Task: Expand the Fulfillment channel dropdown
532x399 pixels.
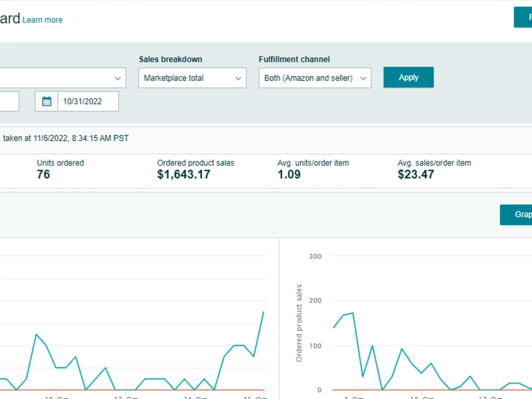Action: (315, 78)
